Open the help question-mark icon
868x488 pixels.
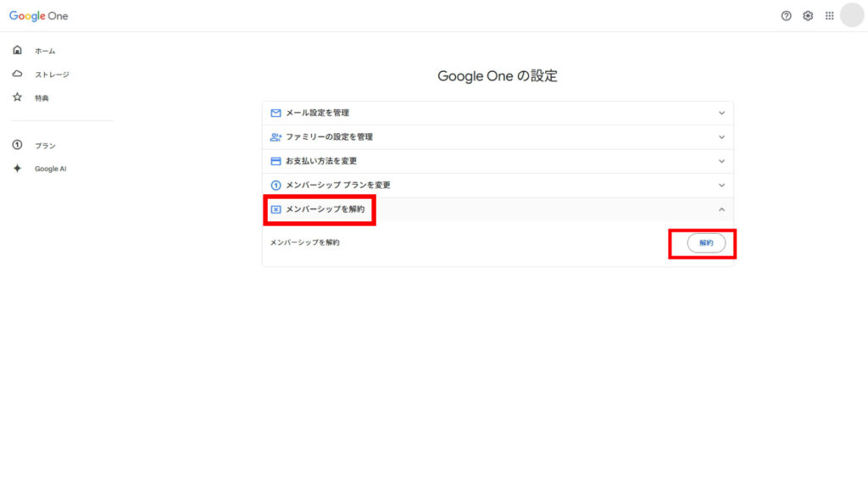(x=786, y=16)
